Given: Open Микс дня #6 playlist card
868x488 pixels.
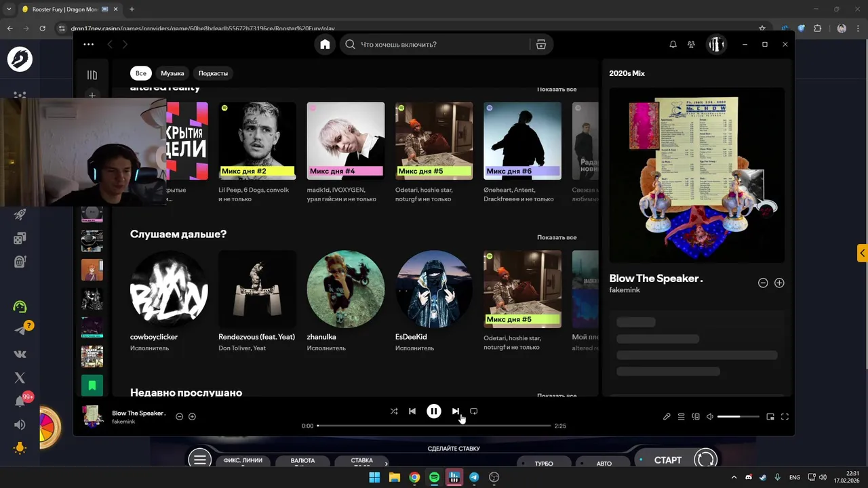Looking at the screenshot, I should pos(522,152).
